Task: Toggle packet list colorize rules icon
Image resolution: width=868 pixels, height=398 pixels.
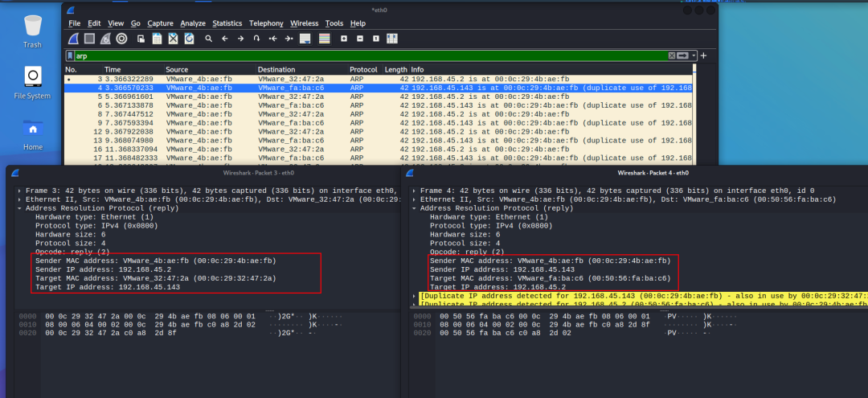Action: [x=325, y=38]
